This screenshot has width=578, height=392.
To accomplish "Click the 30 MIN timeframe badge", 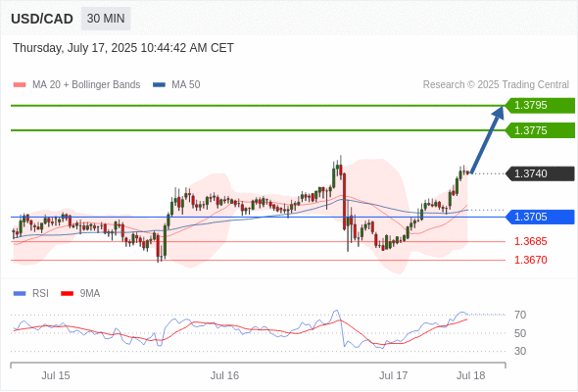I will click(106, 19).
